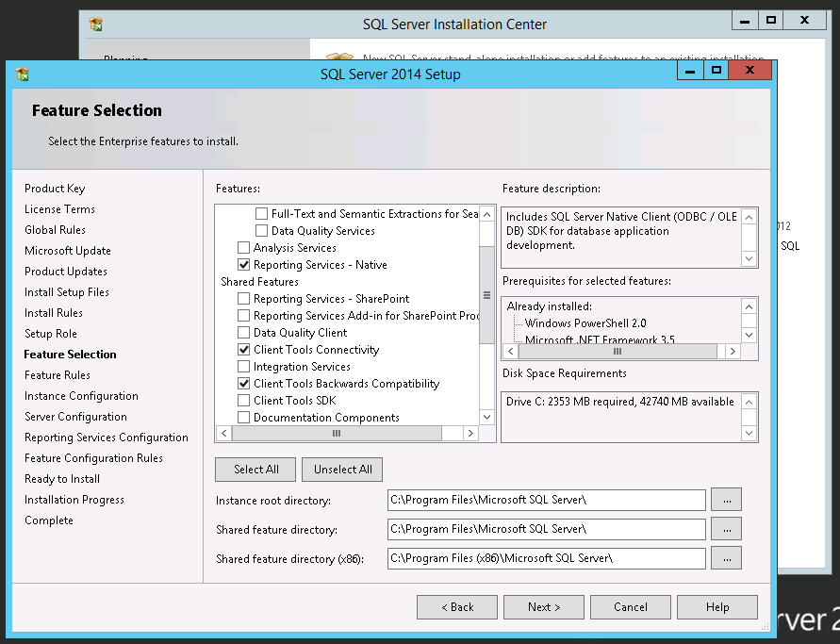Click inside Instance root directory field
This screenshot has height=644, width=840.
[547, 500]
